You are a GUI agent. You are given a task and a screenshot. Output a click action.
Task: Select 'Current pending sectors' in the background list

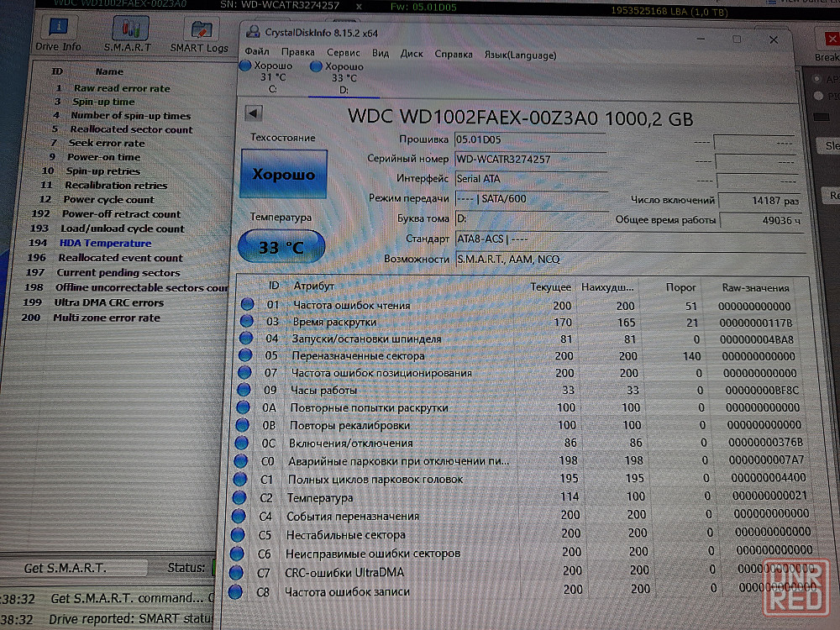coord(118,272)
